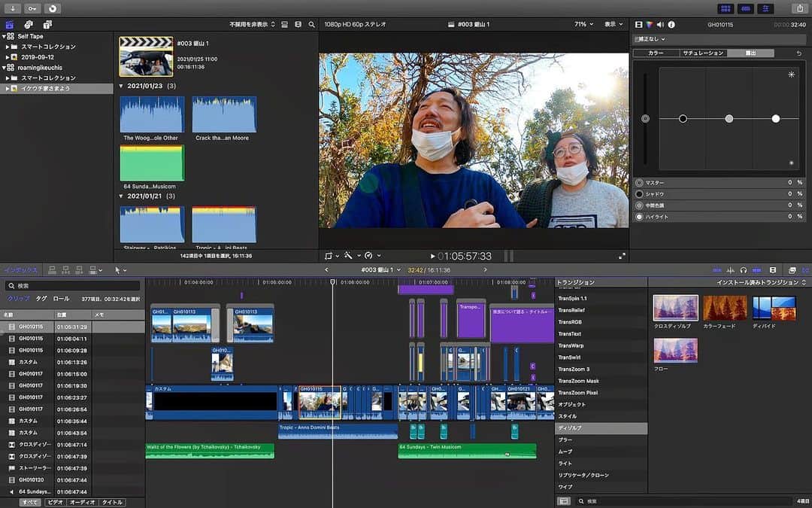
Task: Open timeline clip appearance filmstrip icon
Action: point(773,270)
